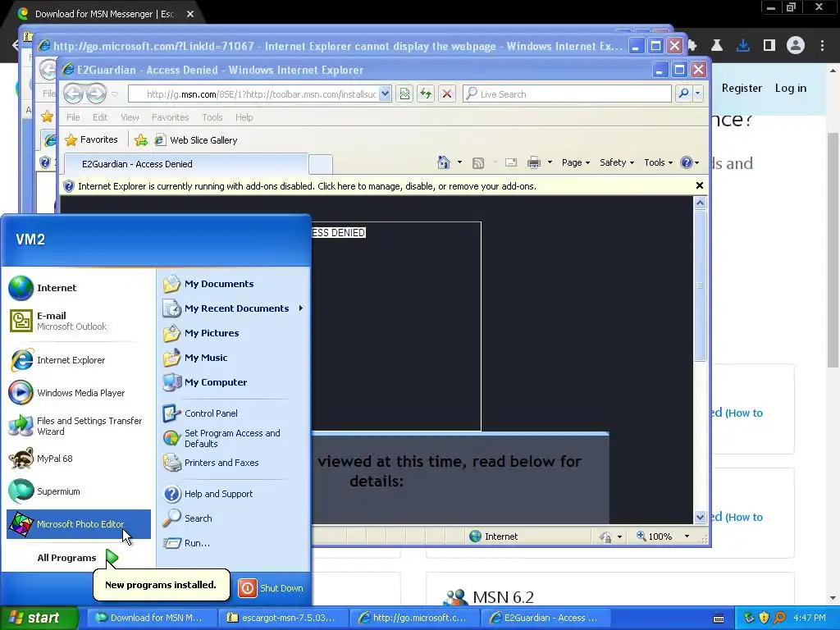The width and height of the screenshot is (840, 630).
Task: Open My Computer
Action: click(x=234, y=382)
